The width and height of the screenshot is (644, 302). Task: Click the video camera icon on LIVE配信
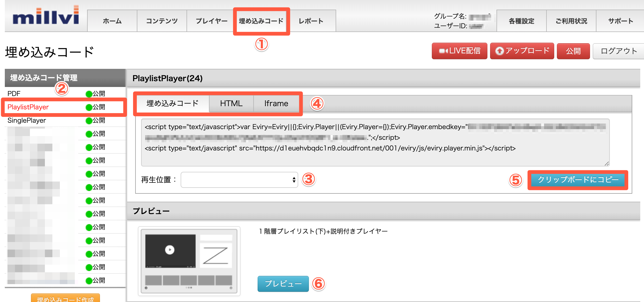443,51
